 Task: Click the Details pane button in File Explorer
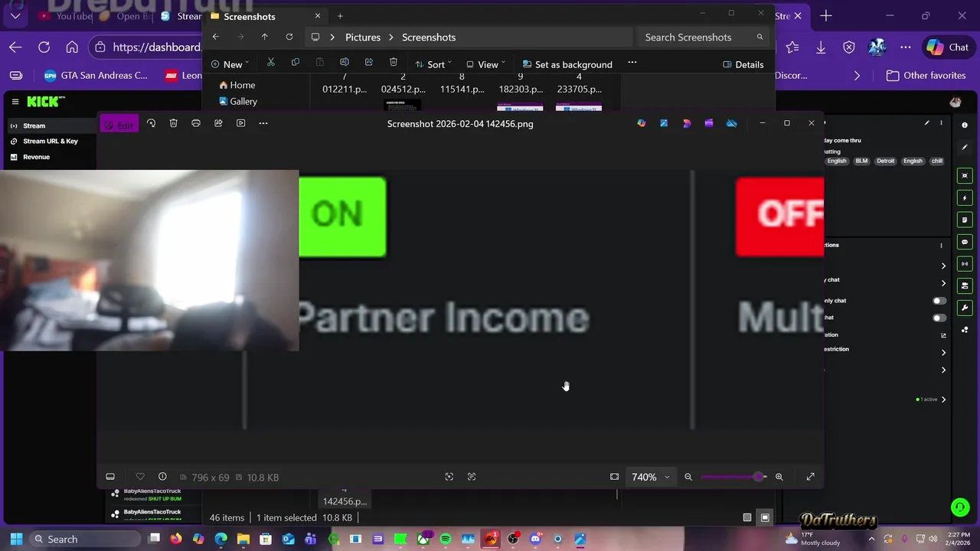743,64
